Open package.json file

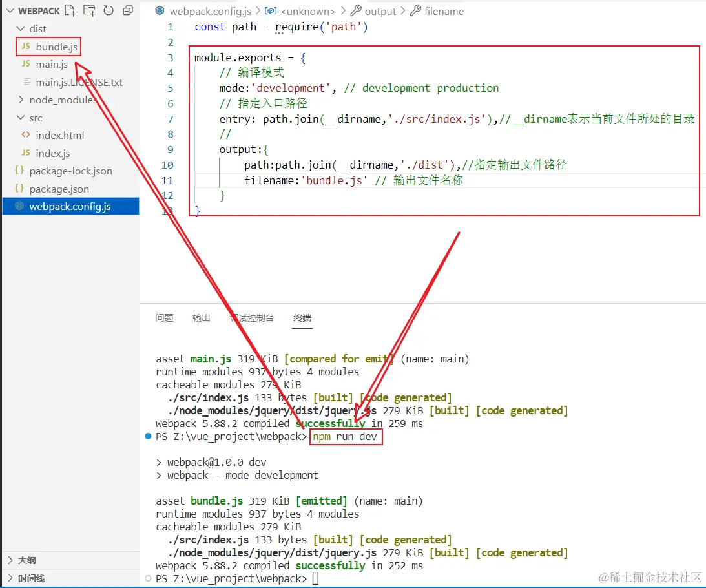click(59, 189)
